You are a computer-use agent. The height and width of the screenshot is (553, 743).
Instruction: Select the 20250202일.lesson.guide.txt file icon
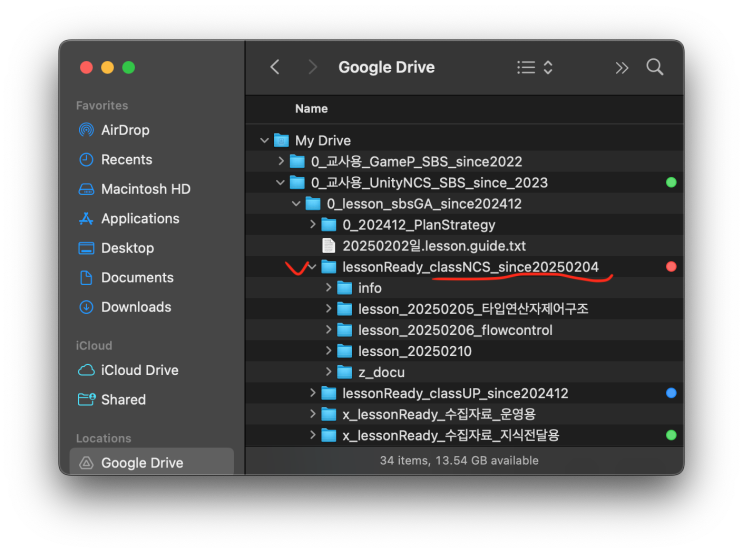[x=328, y=245]
